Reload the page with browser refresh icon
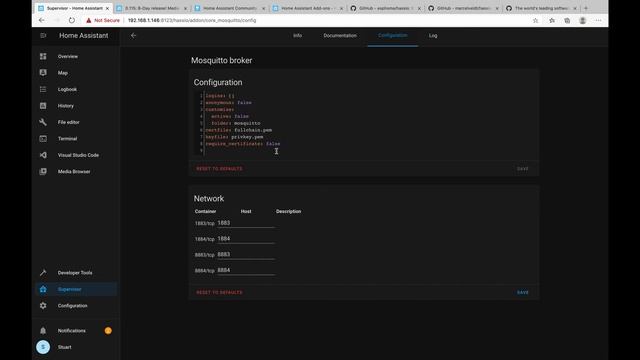Image resolution: width=640 pixels, height=360 pixels. click(x=72, y=20)
